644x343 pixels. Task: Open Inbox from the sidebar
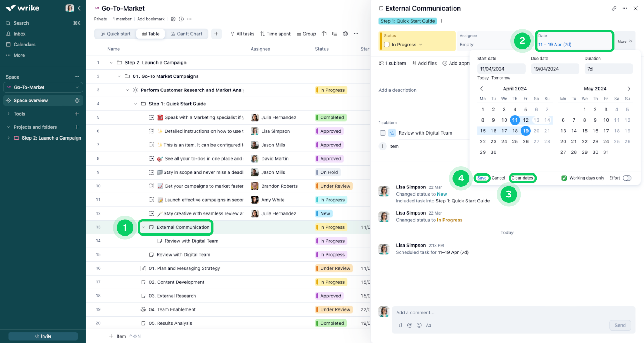click(19, 34)
